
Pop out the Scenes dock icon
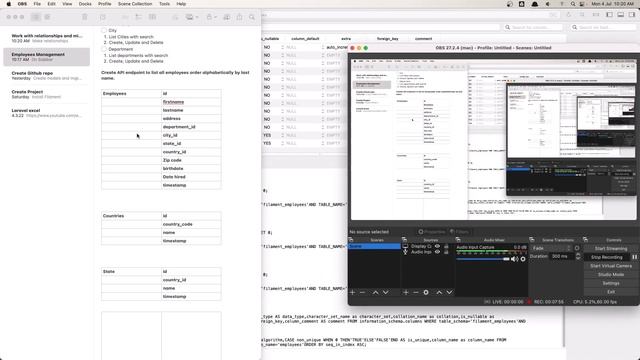pos(351,240)
